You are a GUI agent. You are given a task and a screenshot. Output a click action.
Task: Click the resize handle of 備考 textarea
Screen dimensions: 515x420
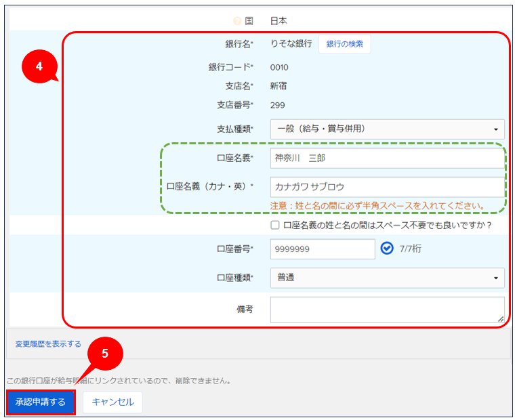click(x=501, y=319)
